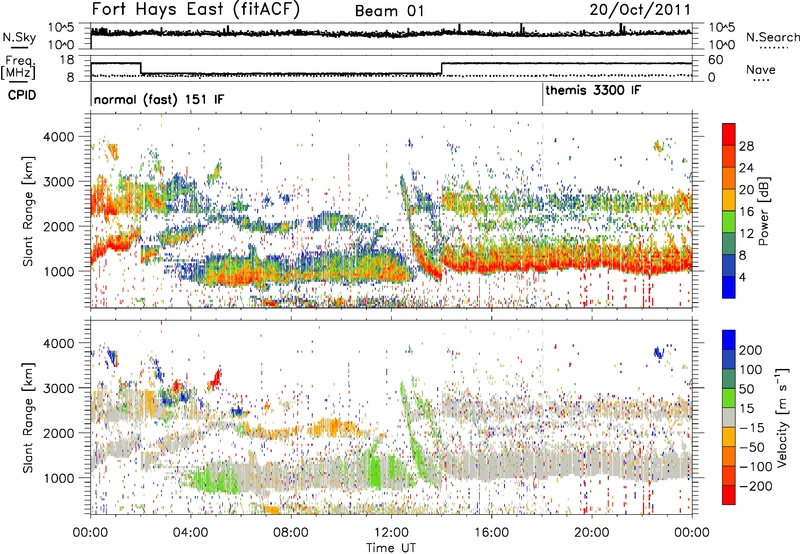800x554 pixels.
Task: Click the power panel's "Slant Range [km]" label
Action: pyautogui.click(x=28, y=211)
